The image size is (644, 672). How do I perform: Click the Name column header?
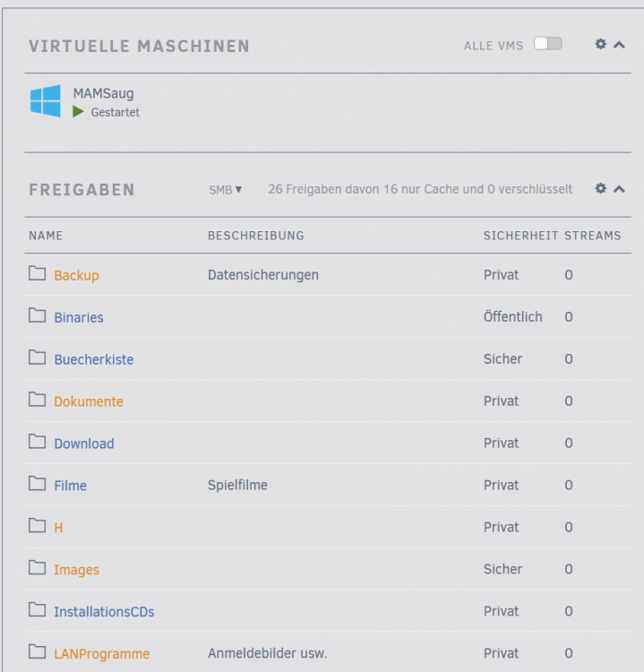46,236
